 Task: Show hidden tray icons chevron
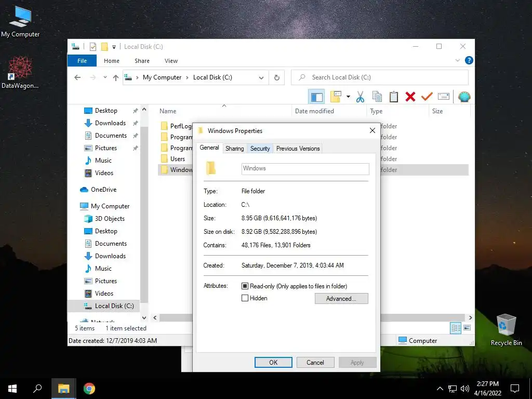(x=440, y=389)
